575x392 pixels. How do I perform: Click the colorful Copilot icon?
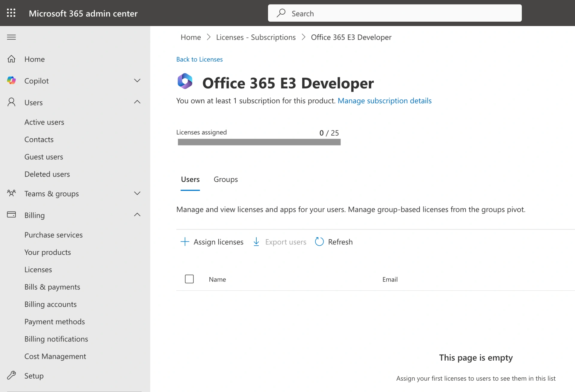(11, 80)
